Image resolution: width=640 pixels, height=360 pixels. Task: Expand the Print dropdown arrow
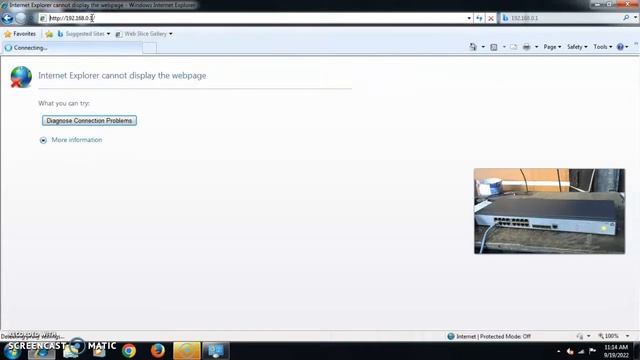pyautogui.click(x=536, y=47)
